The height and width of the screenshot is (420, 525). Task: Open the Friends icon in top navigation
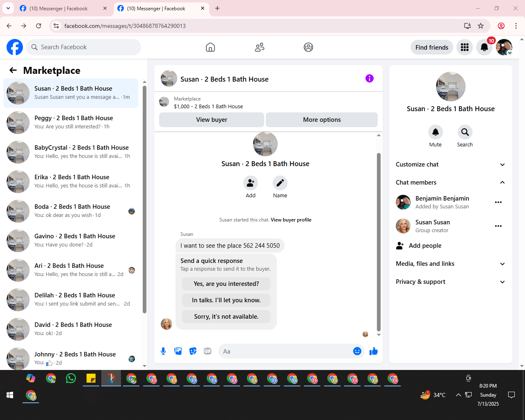point(260,47)
